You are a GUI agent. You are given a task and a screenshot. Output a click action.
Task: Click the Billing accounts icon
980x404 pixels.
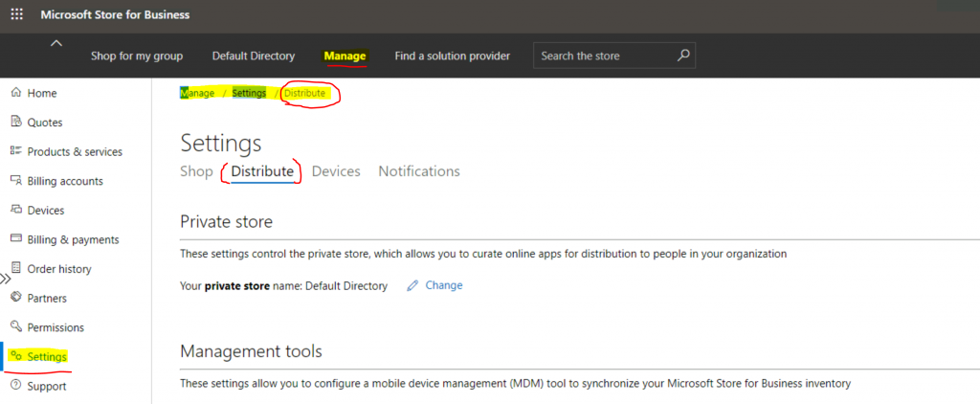(16, 180)
